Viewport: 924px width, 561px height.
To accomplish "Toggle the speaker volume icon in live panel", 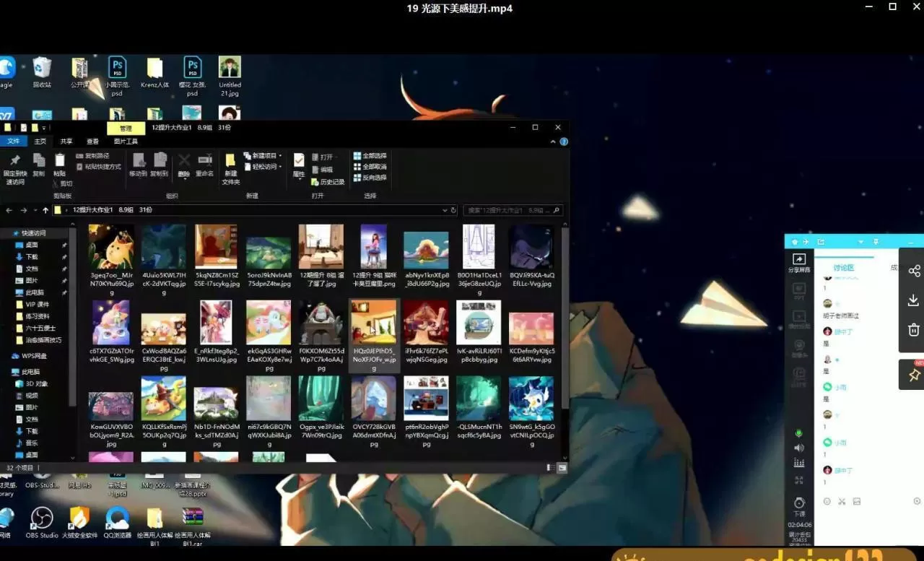I will pyautogui.click(x=798, y=448).
